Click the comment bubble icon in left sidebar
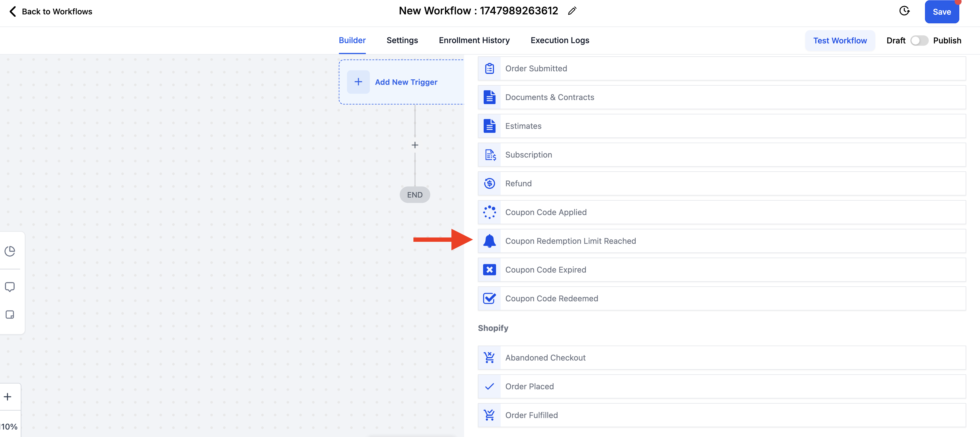 click(10, 287)
